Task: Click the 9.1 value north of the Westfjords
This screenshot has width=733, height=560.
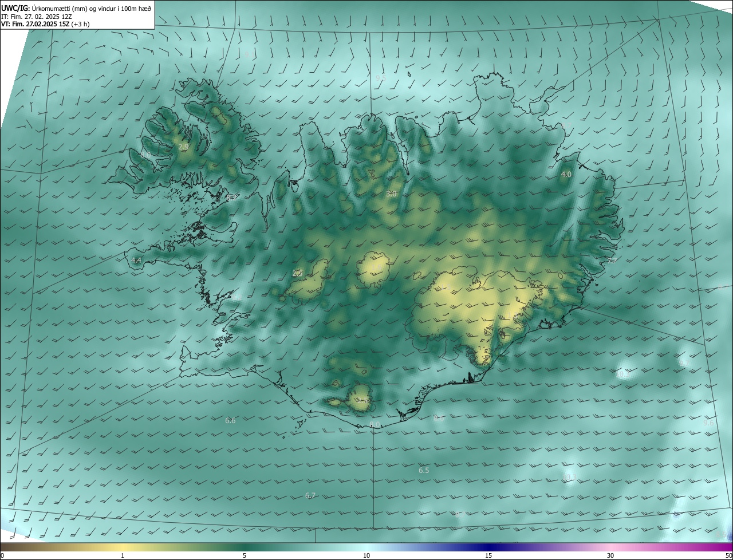Action: tap(249, 55)
